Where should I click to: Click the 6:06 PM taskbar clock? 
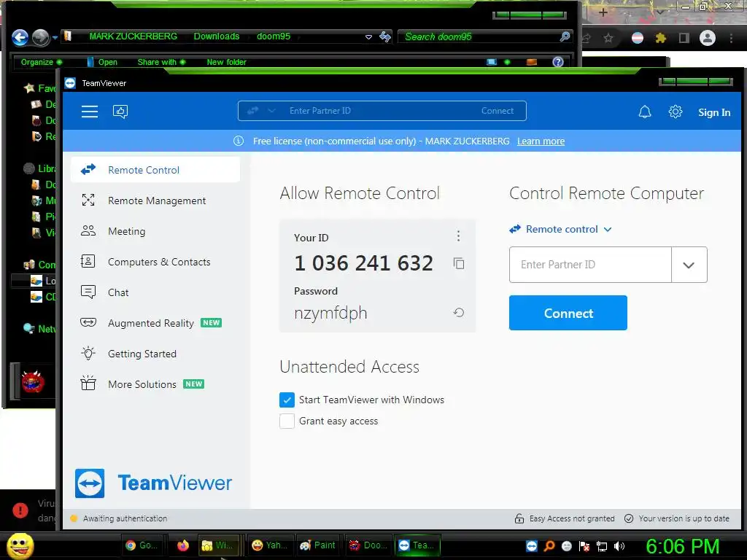click(682, 546)
